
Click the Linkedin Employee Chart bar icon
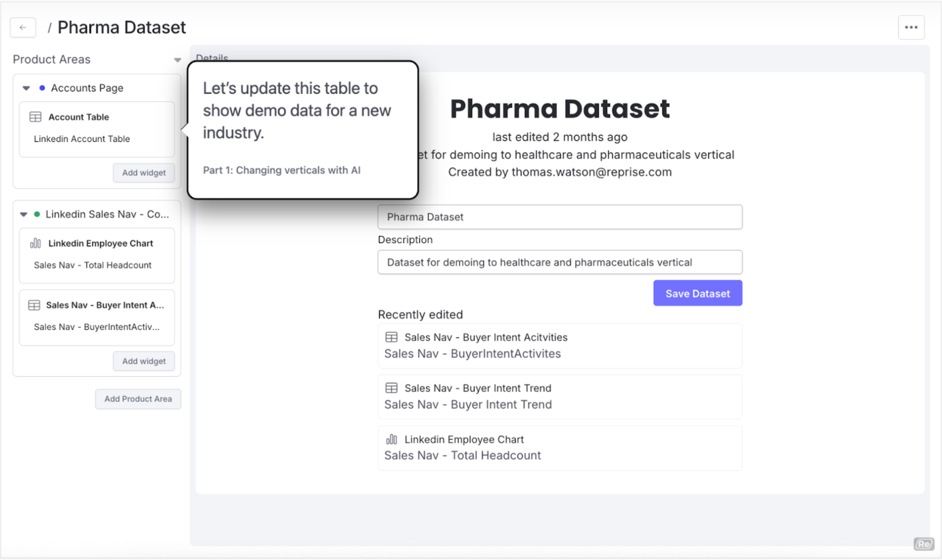pyautogui.click(x=35, y=243)
